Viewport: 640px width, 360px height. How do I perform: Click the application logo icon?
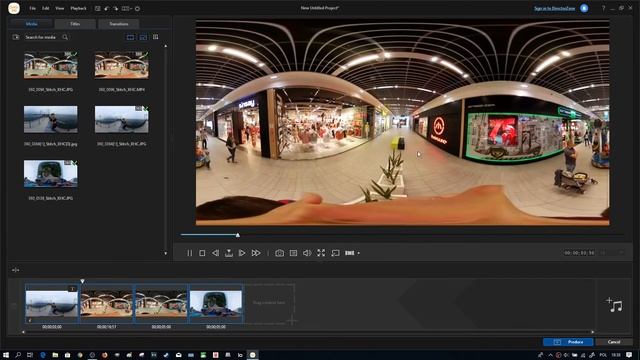[x=13, y=8]
